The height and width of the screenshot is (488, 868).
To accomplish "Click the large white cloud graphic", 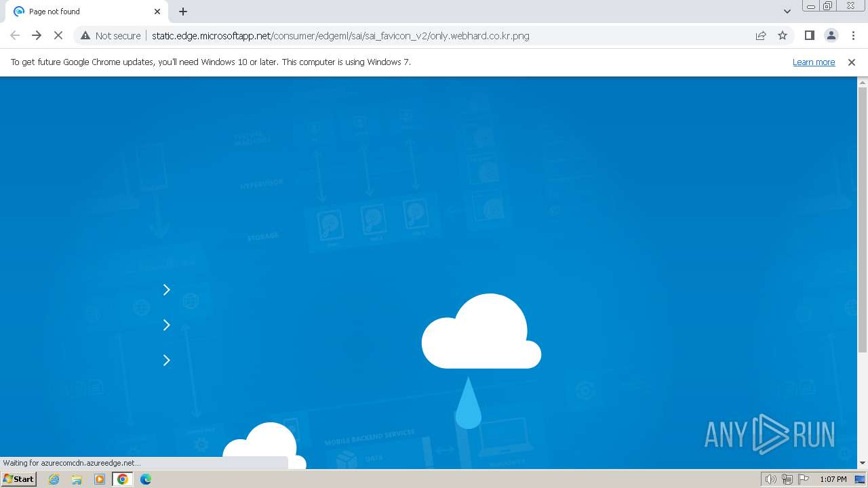I will [x=481, y=331].
